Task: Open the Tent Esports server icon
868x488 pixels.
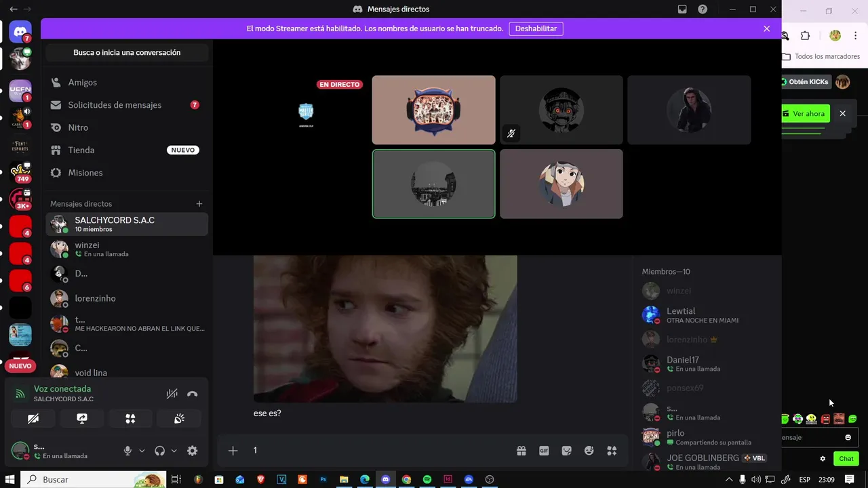Action: click(20, 146)
